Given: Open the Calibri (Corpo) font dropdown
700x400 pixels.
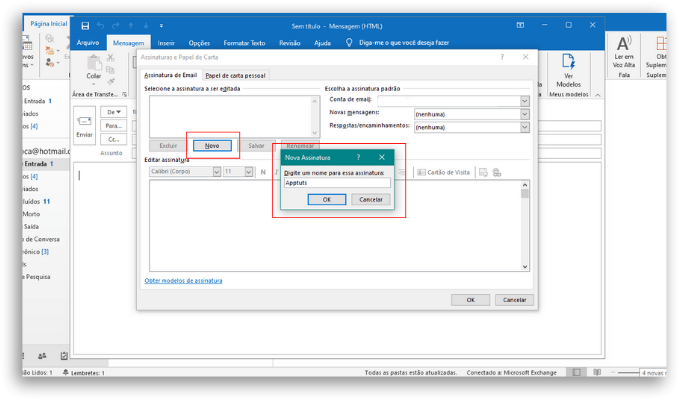Looking at the screenshot, I should click(217, 171).
